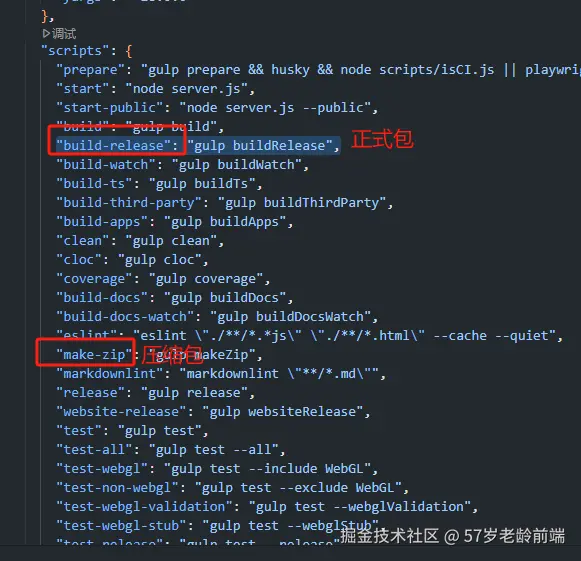
Task: Click the red 正式包 annotation label
Action: tap(382, 139)
